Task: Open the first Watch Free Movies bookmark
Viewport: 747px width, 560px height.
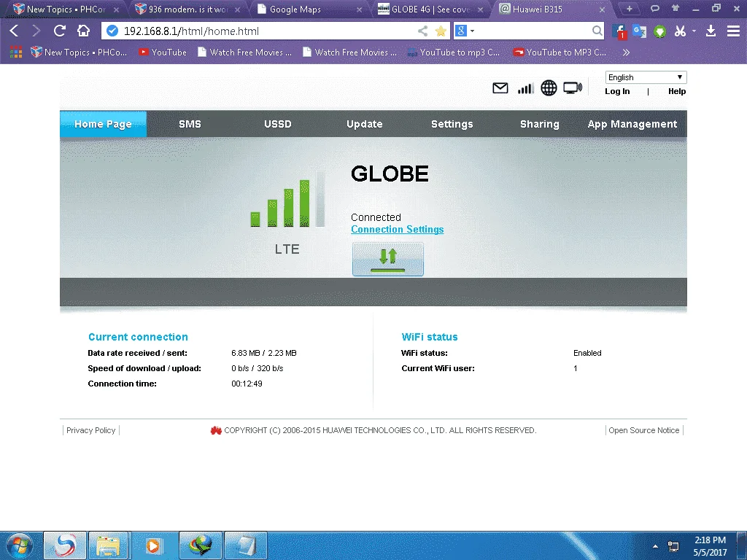Action: tap(245, 52)
